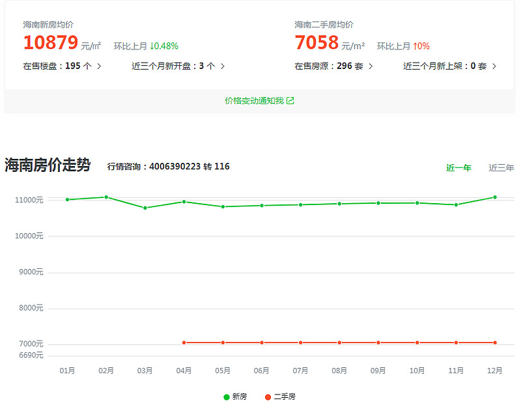Click the 9000元 y-axis label
The image size is (521, 420).
point(31,272)
